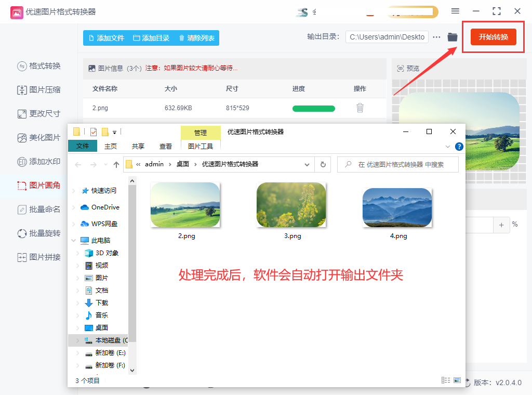Expand 快速访问 in navigation pane
Image resolution: width=532 pixels, height=395 pixels.
[74, 191]
